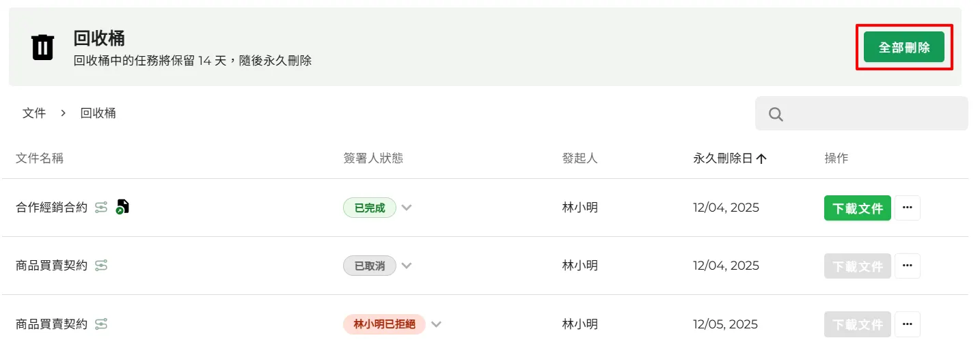The width and height of the screenshot is (980, 353).
Task: Click the trash bin icon beside 回收桶 title
Action: 42,47
